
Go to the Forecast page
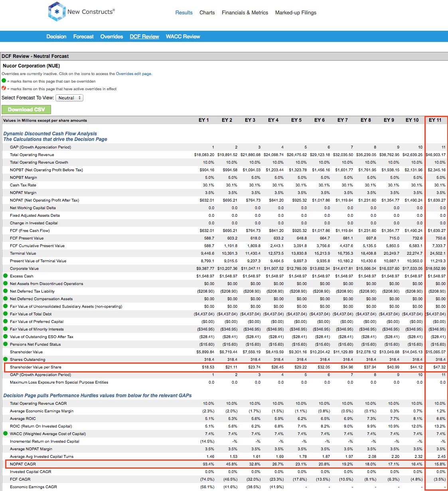[x=83, y=36]
